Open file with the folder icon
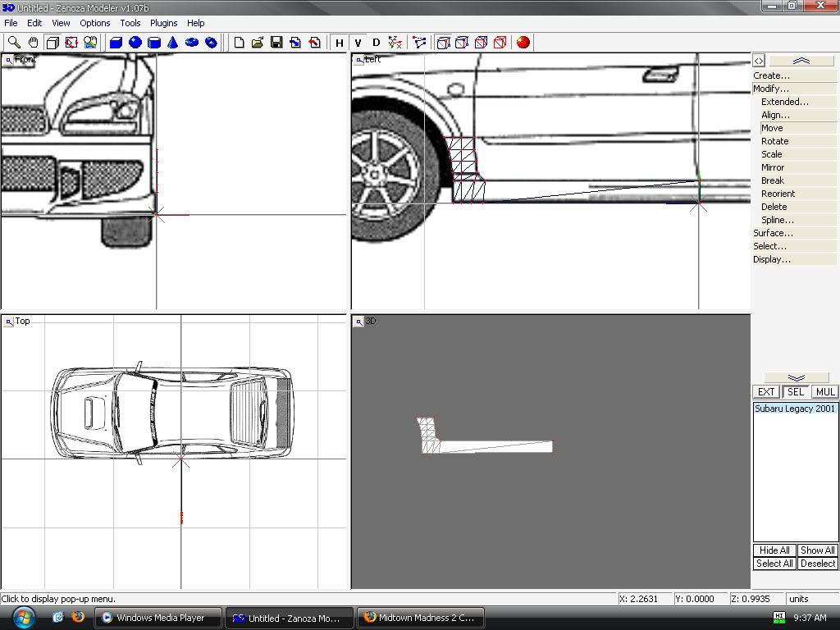The image size is (840, 630). pyautogui.click(x=258, y=43)
